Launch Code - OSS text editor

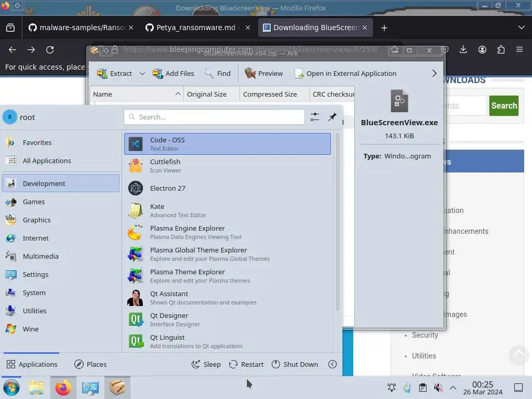pos(228,144)
